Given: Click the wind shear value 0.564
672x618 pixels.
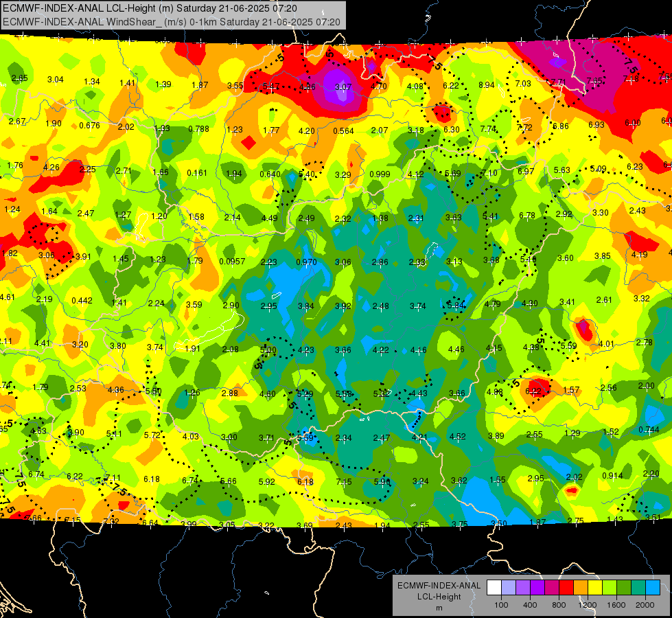Looking at the screenshot, I should 343,130.
